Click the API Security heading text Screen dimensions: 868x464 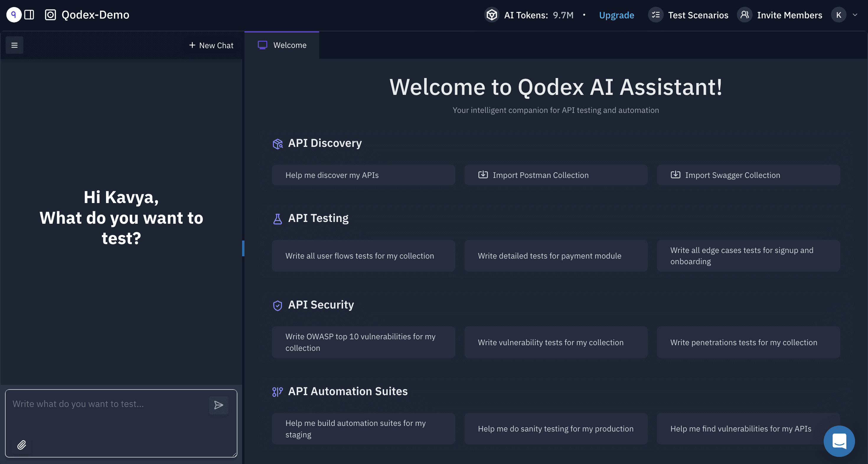pos(321,305)
